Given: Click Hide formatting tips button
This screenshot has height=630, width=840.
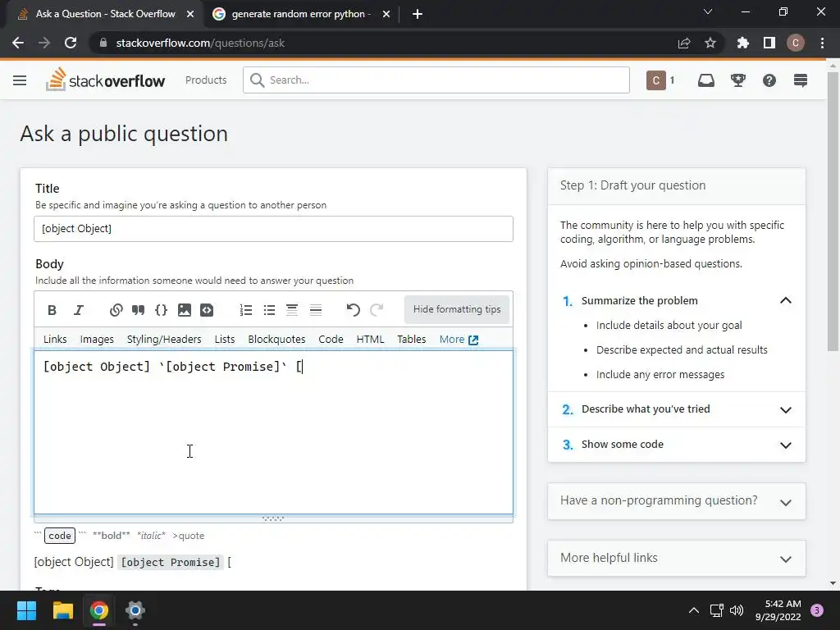Looking at the screenshot, I should click(x=456, y=309).
